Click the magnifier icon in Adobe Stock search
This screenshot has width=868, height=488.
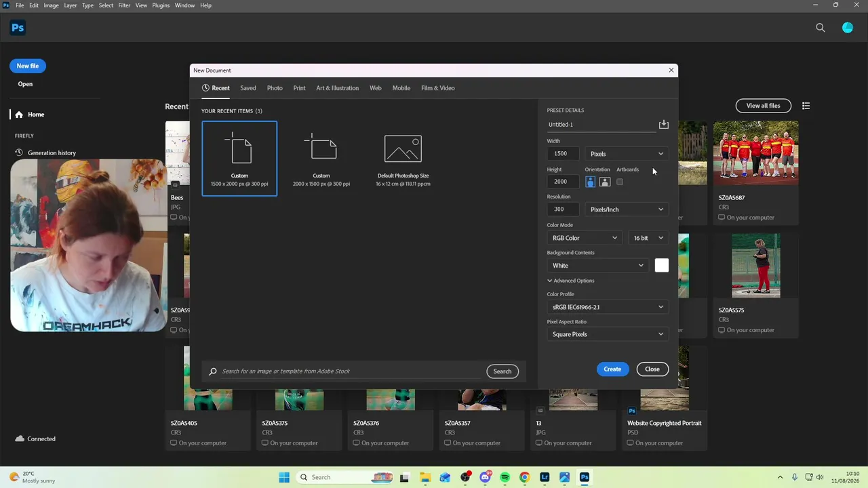click(213, 371)
